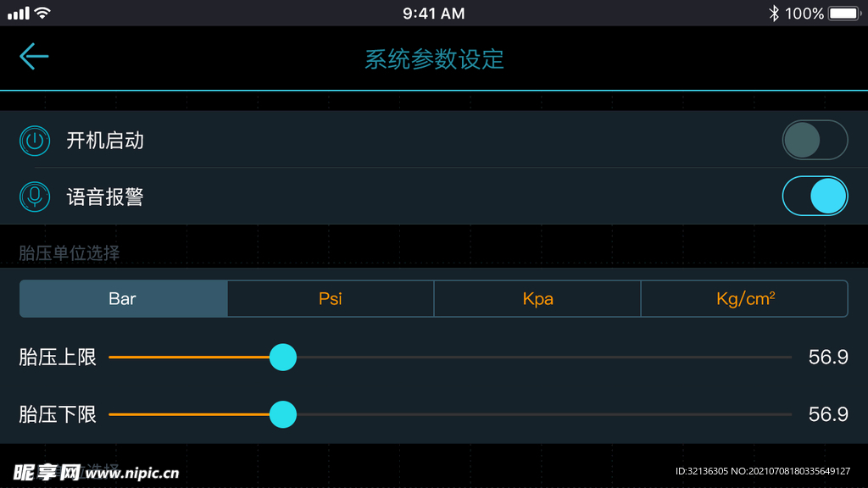
Task: Click the 胎压上限 value 56.9
Action: 828,357
